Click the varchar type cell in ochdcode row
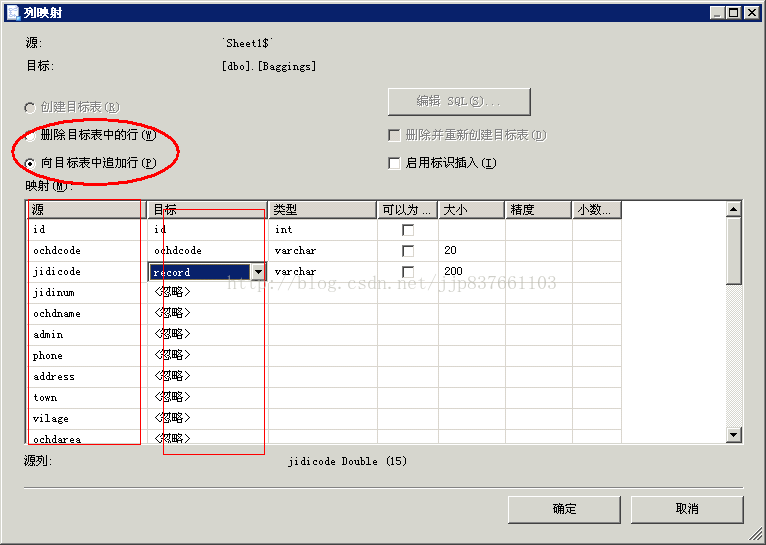Screen dimensions: 766x545 (323, 251)
